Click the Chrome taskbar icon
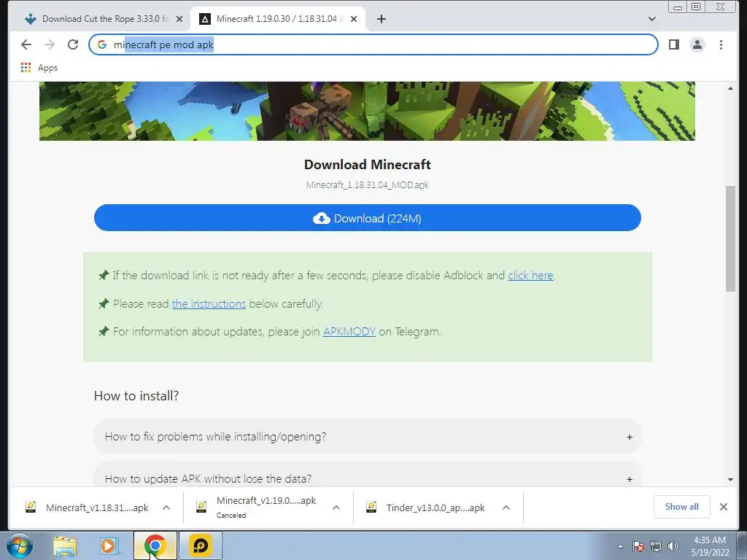 [155, 545]
